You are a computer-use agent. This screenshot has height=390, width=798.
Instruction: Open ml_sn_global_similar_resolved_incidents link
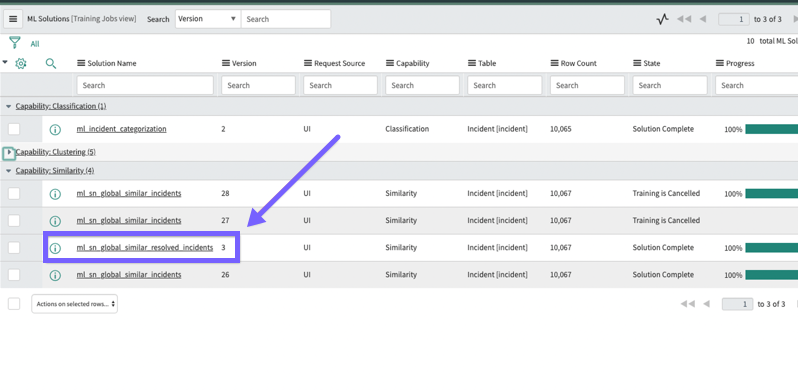(145, 247)
